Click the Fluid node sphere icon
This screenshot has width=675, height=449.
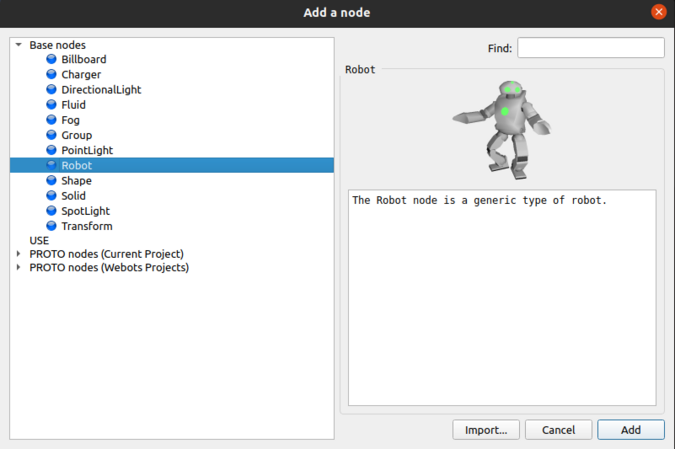(51, 105)
